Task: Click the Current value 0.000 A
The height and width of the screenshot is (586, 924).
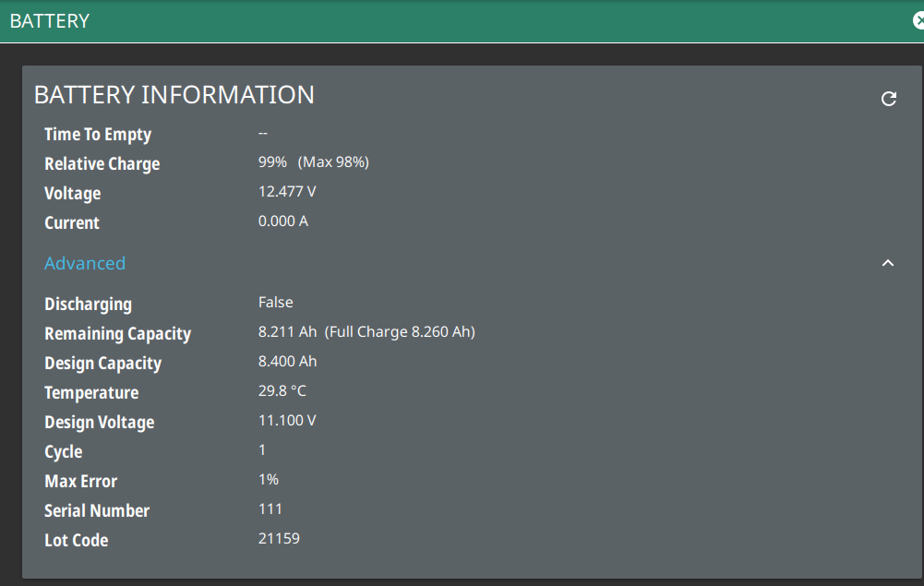Action: pyautogui.click(x=283, y=221)
